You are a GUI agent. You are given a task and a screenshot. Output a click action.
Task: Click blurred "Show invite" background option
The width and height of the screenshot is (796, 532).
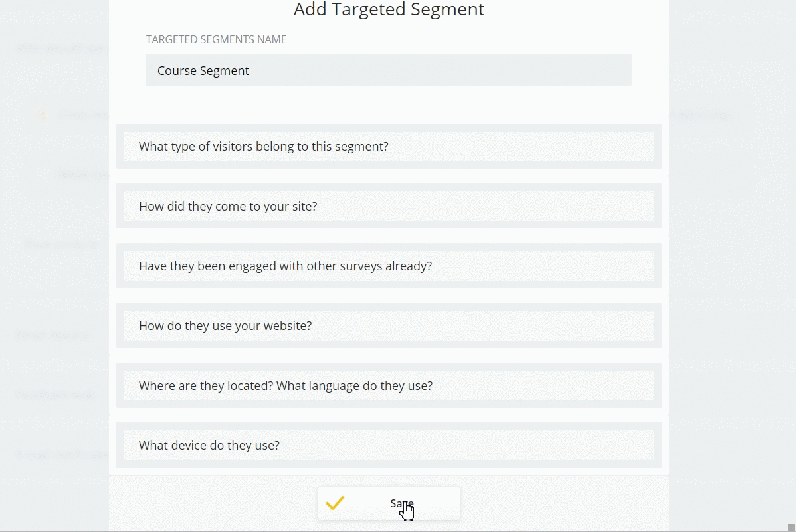click(60, 244)
